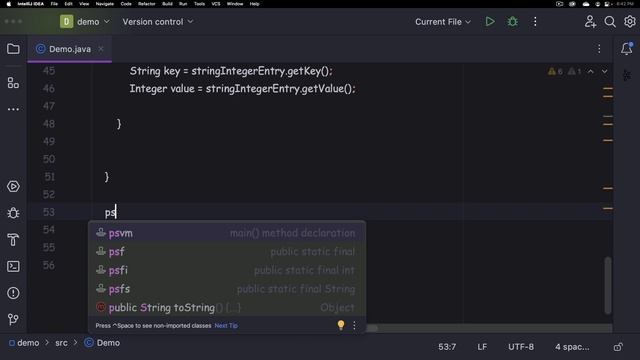This screenshot has width=640, height=360.
Task: Click the 53:7 cursor position indicator
Action: click(x=447, y=347)
